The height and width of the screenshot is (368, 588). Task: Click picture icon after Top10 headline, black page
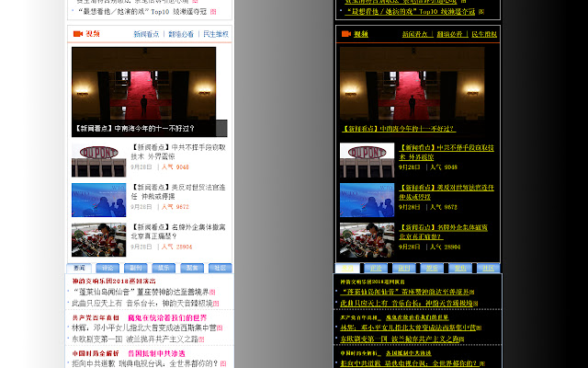click(481, 12)
